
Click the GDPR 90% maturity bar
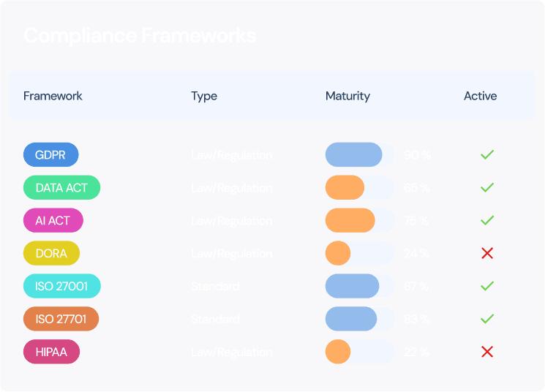[x=360, y=155]
